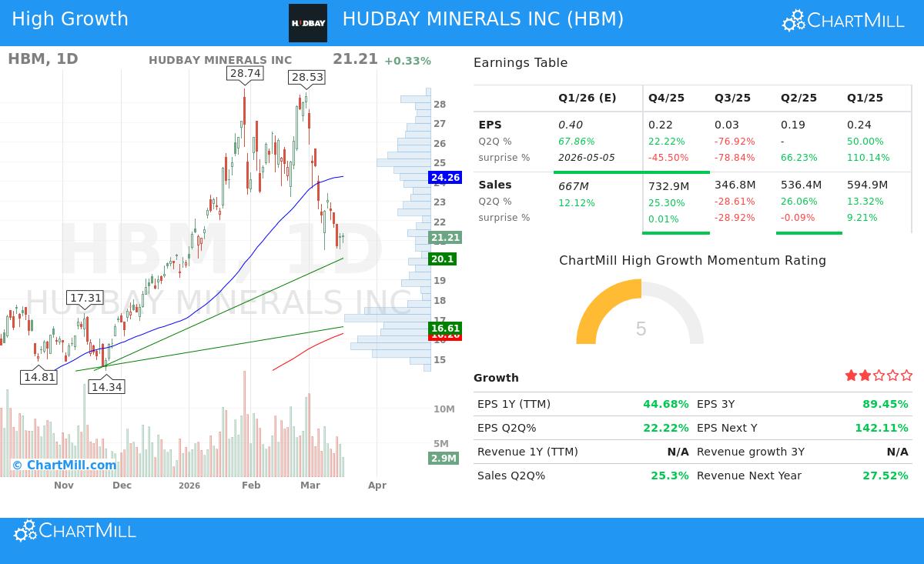Viewport: 924px width, 564px height.
Task: Click the High Growth header title
Action: pos(69,18)
